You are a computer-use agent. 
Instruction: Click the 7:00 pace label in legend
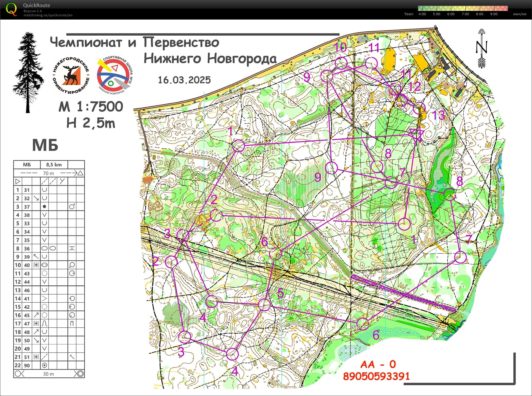465,14
